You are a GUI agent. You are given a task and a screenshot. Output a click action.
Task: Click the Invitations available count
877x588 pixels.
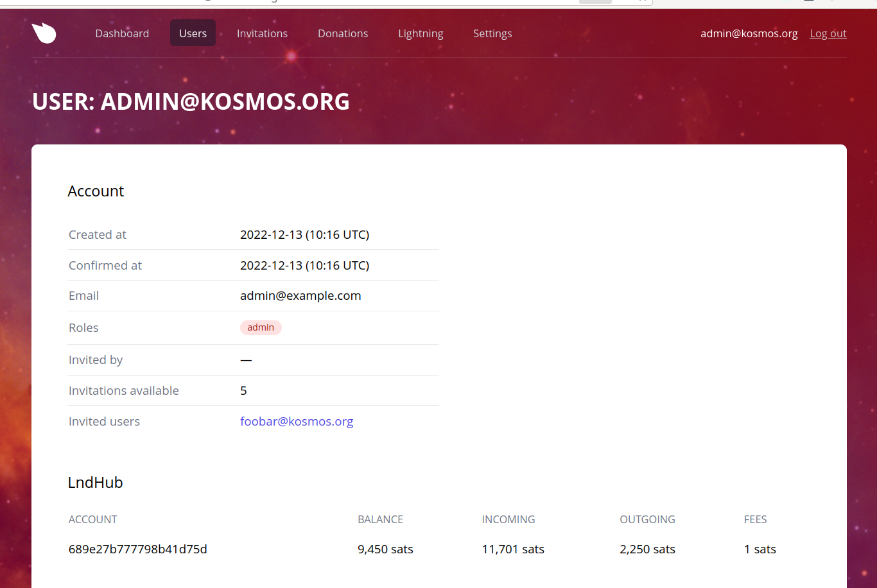pos(243,390)
